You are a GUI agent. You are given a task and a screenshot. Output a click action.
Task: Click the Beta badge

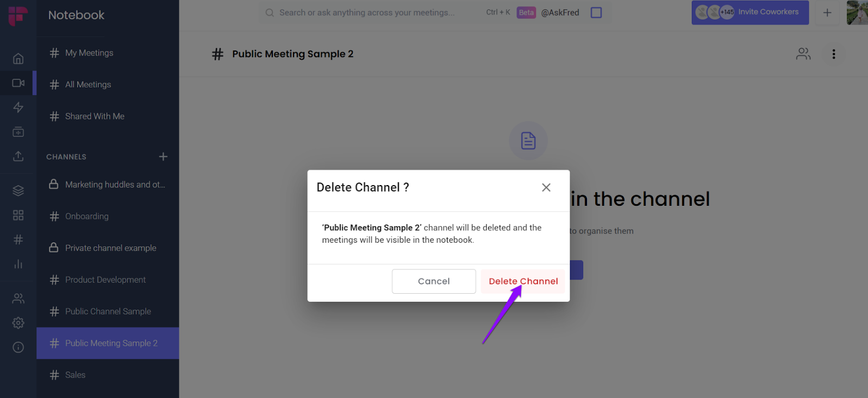[526, 12]
